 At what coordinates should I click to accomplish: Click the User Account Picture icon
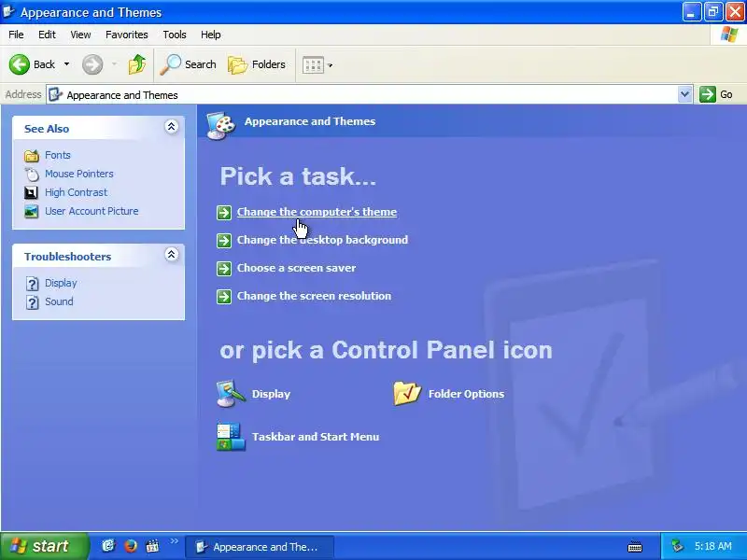[32, 211]
